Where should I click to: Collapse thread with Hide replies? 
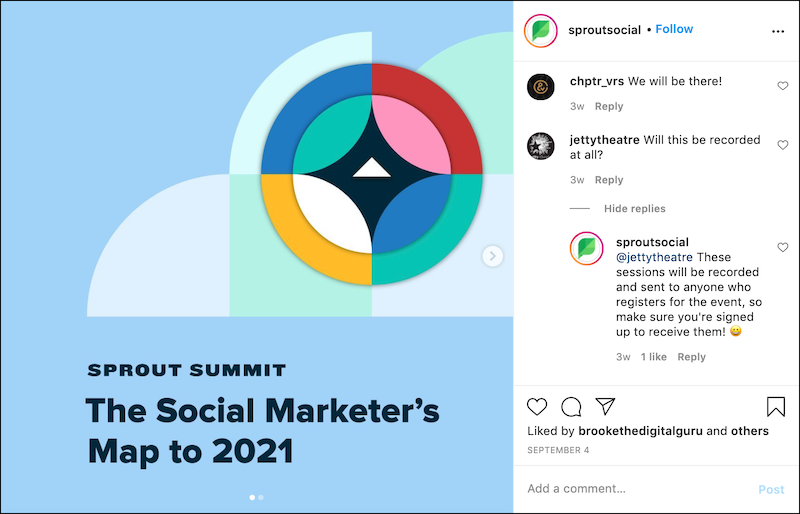tap(634, 209)
